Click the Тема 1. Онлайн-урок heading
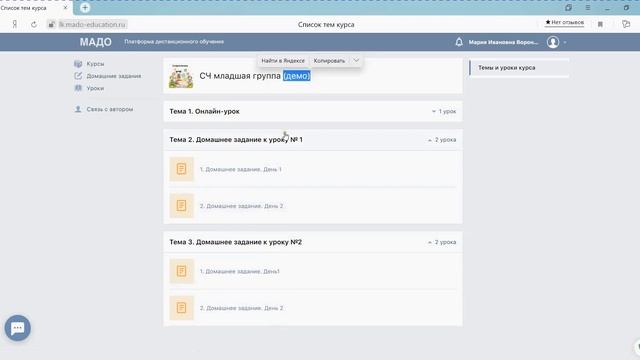 204,111
